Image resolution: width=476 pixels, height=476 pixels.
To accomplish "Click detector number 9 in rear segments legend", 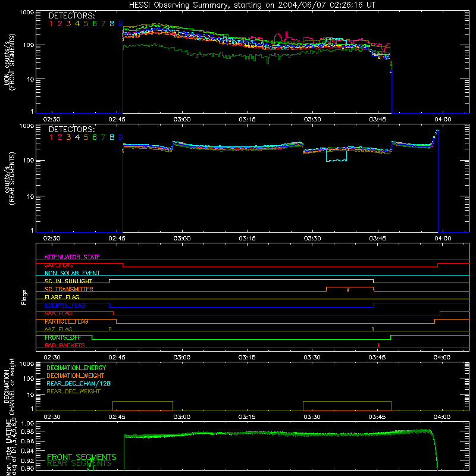I will [x=121, y=137].
